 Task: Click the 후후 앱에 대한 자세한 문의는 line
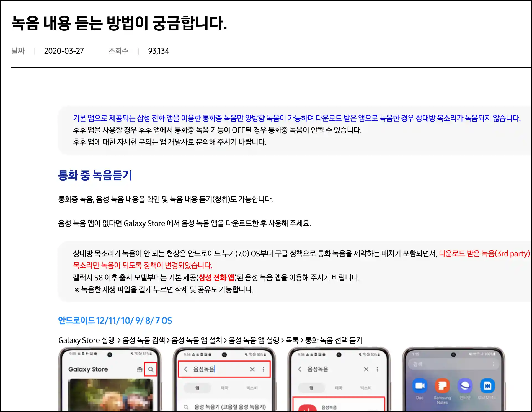click(x=170, y=142)
